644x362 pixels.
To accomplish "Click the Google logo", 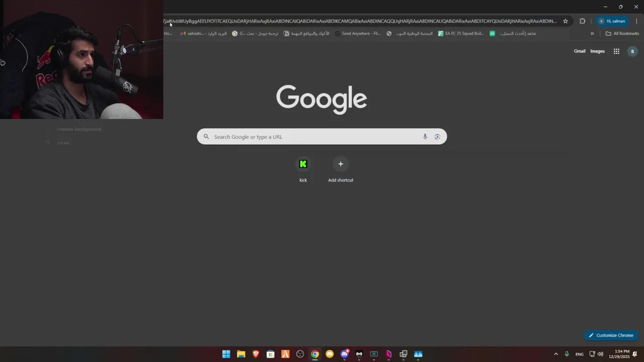I will (321, 100).
